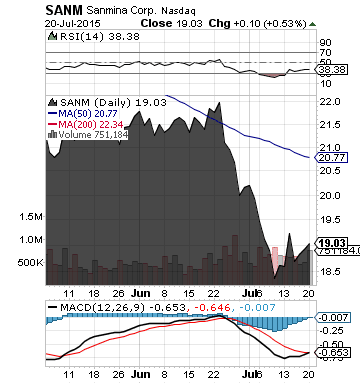The height and width of the screenshot is (384, 360).
Task: Click the Nasdaq exchange label
Action: click(x=178, y=11)
